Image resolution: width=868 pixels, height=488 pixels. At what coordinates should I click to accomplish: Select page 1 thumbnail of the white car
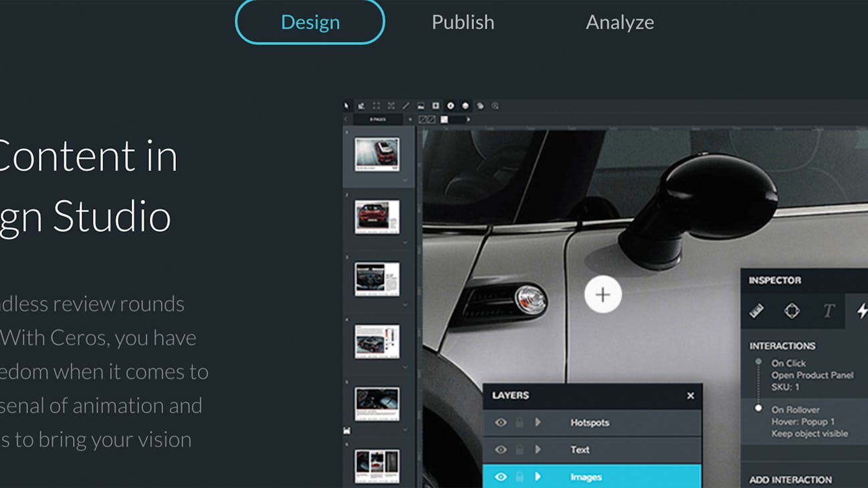[x=376, y=154]
